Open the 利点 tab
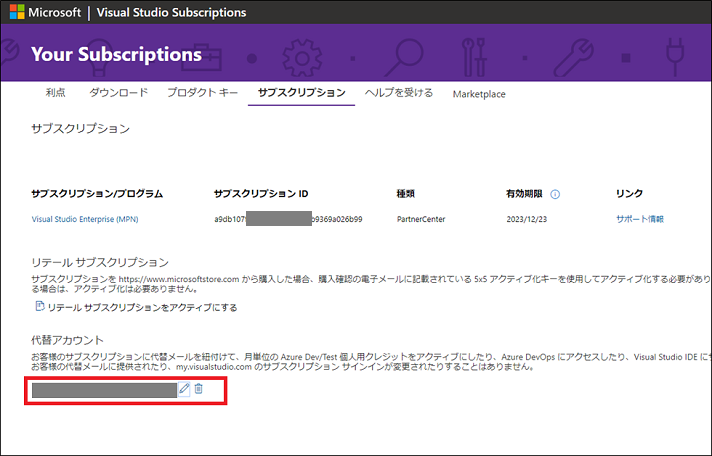Viewport: 712px width, 456px height. click(x=55, y=93)
